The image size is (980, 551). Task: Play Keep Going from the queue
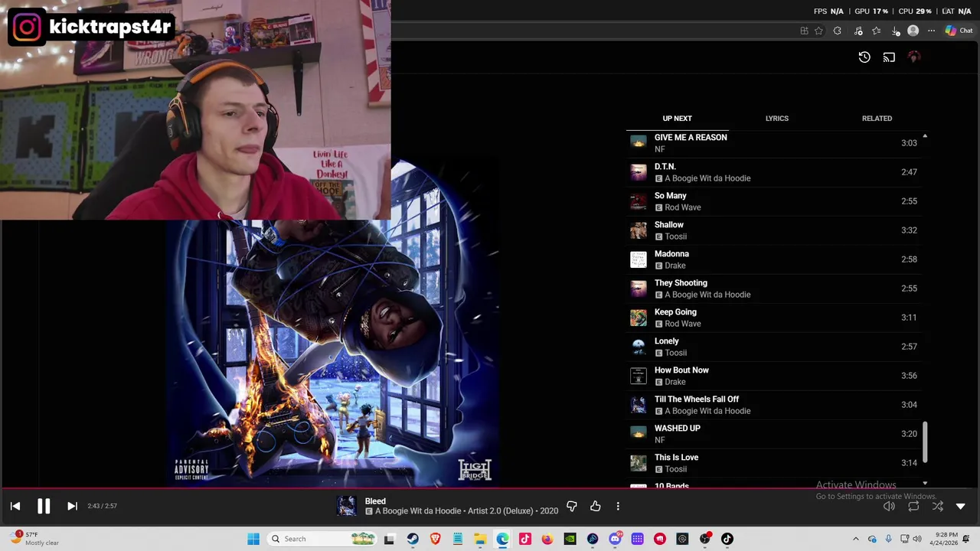click(x=773, y=318)
